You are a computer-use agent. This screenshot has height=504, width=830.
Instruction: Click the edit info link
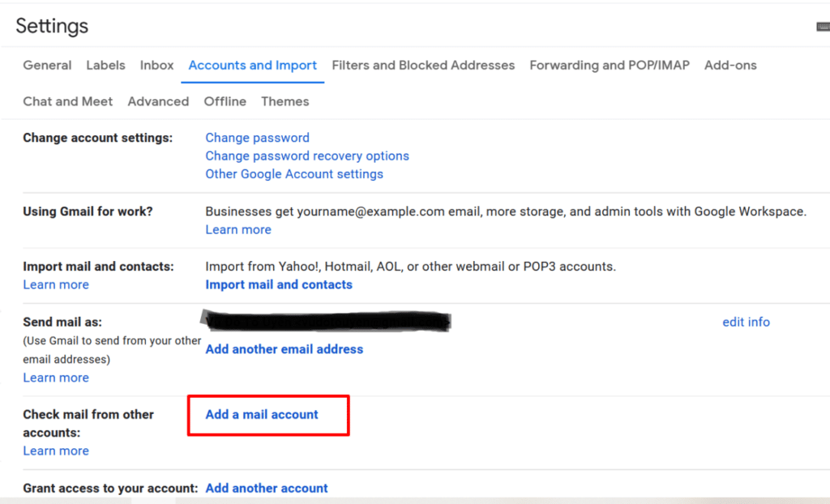click(x=746, y=322)
